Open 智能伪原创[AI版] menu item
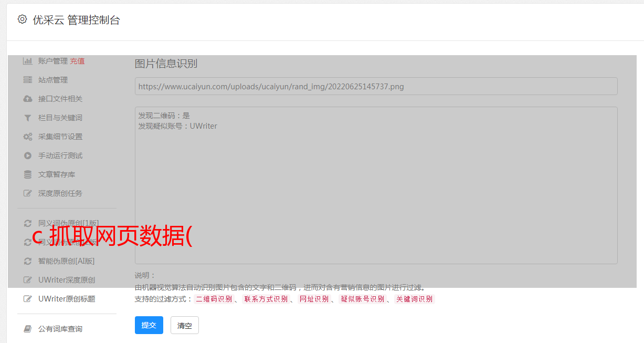Viewport: 644px width, 343px height. click(67, 261)
